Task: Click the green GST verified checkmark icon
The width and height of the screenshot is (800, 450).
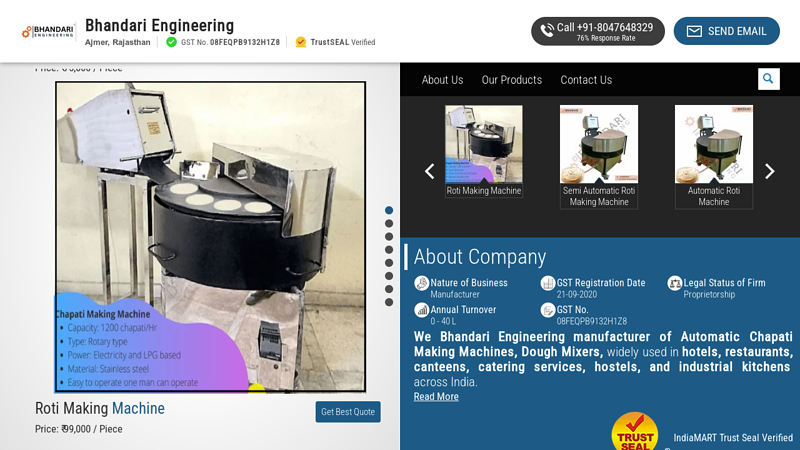Action: 171,42
